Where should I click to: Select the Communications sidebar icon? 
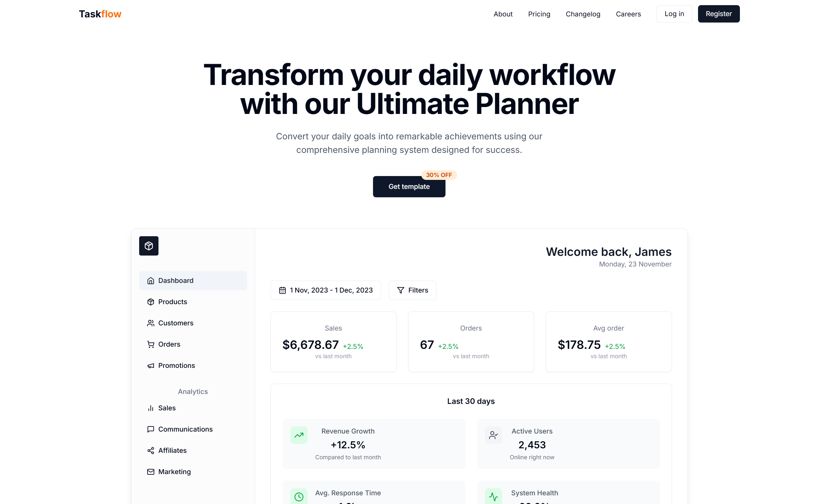coord(150,429)
